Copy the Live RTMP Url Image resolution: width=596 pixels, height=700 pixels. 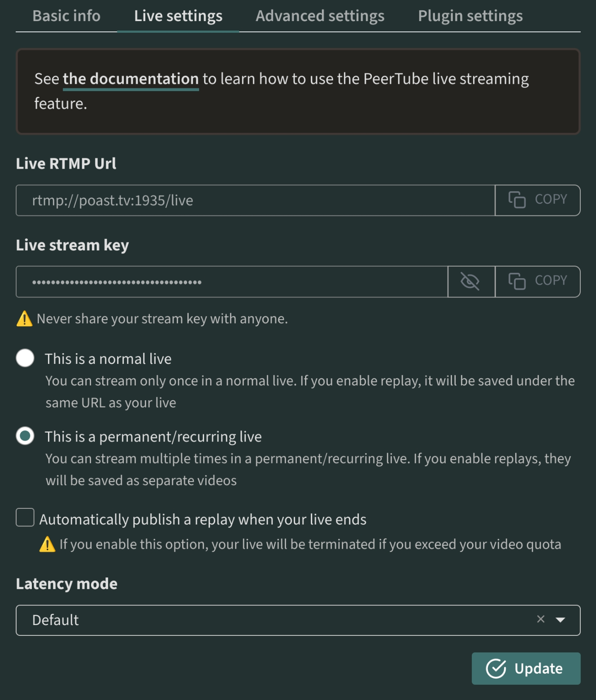537,200
